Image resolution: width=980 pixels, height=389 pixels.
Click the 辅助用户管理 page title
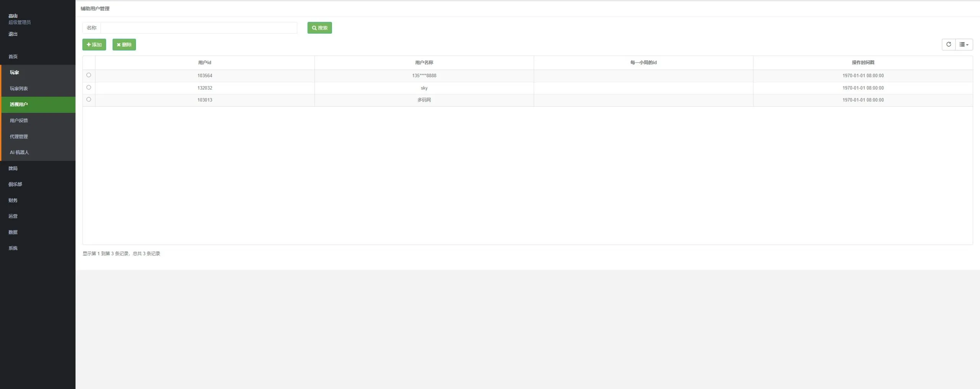[95, 8]
